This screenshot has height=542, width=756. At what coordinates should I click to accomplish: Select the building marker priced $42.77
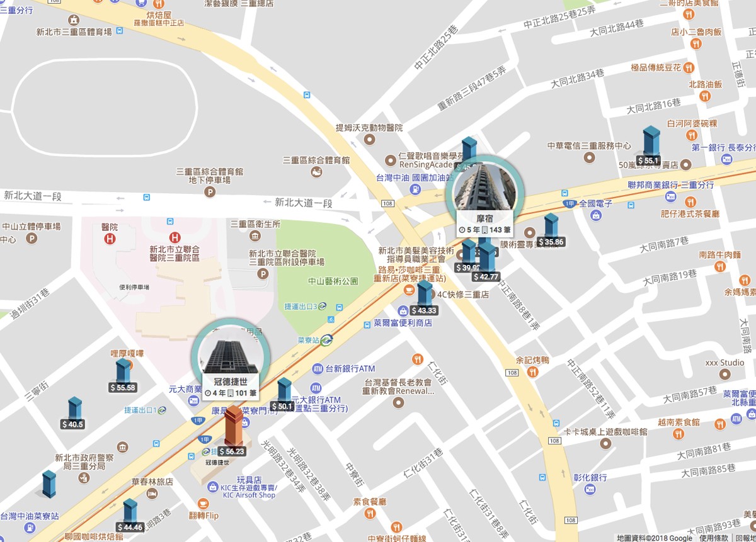[x=486, y=263]
